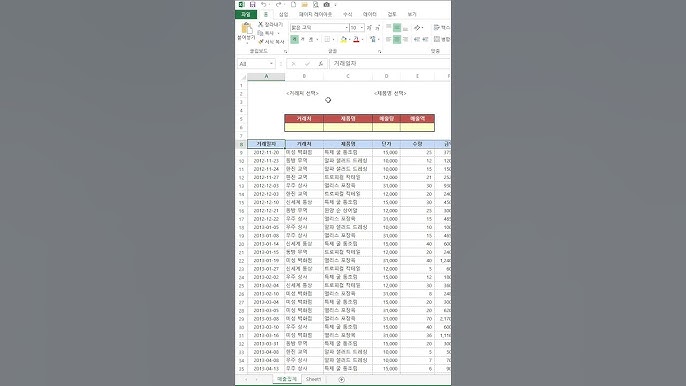This screenshot has height=386, width=686.
Task: Create a new workbook via blank page icon
Action: 294,4
